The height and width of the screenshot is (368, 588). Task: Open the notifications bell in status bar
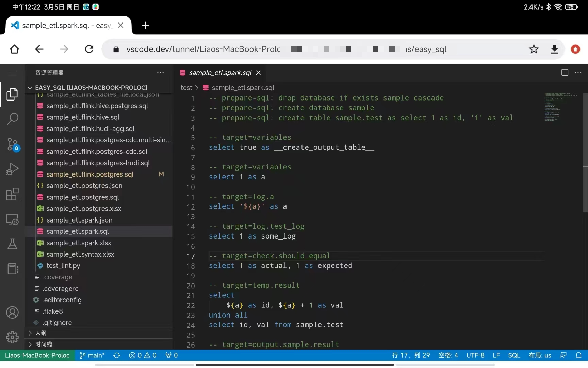pos(578,355)
